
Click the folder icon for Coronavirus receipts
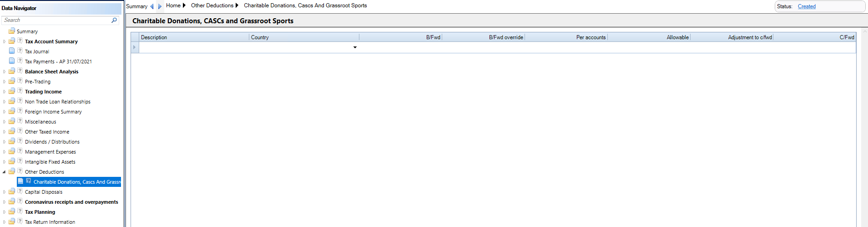12,201
